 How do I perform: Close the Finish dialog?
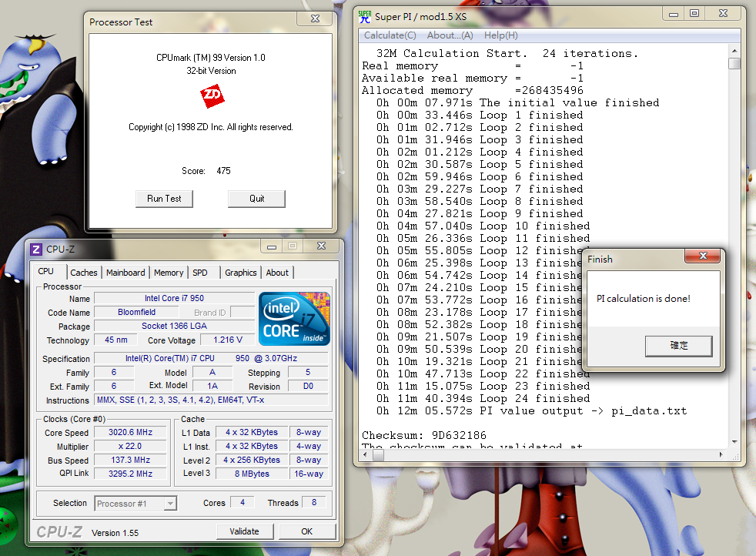702,256
